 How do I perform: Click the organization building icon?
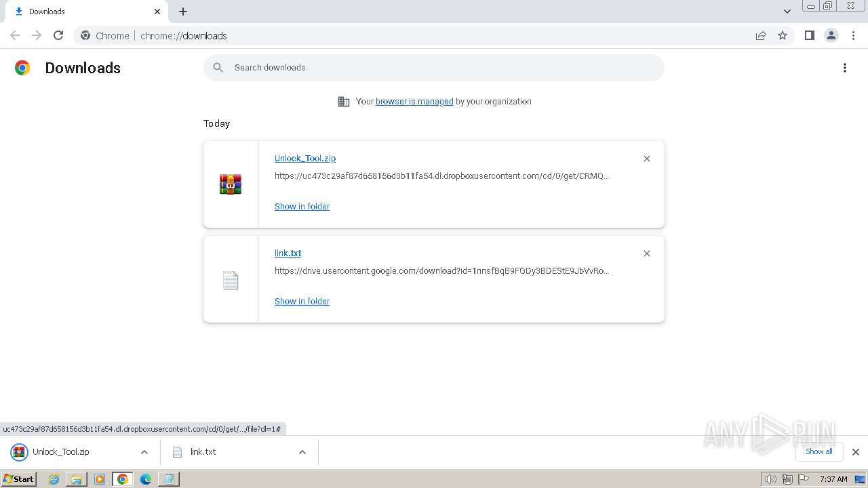(344, 102)
